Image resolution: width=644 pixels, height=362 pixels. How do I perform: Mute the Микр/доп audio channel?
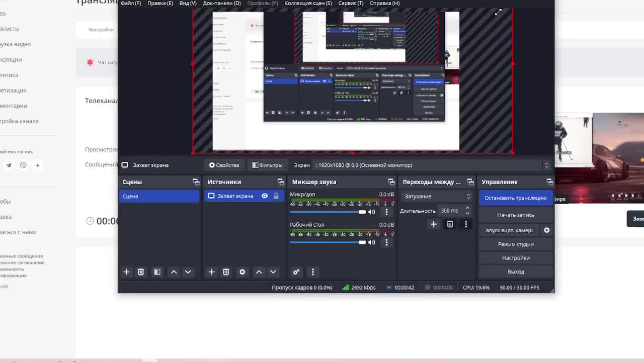(372, 212)
